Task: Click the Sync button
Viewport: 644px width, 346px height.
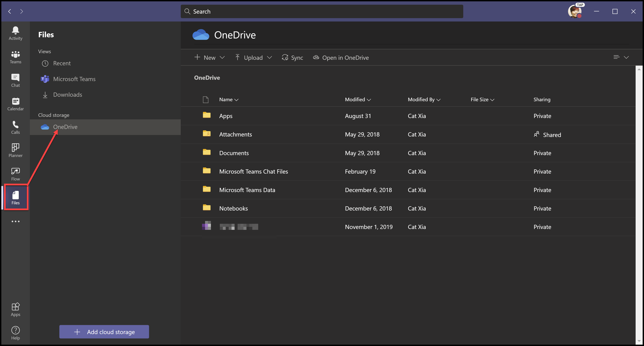Action: point(292,58)
